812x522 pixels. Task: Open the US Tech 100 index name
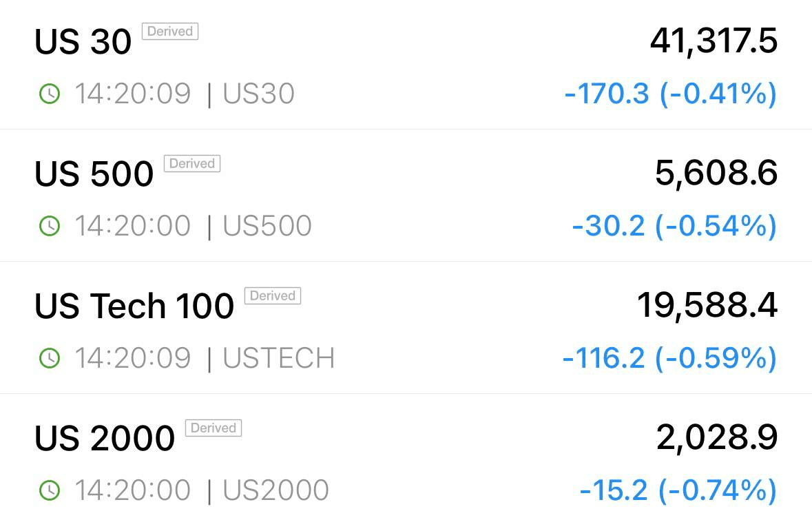(134, 306)
